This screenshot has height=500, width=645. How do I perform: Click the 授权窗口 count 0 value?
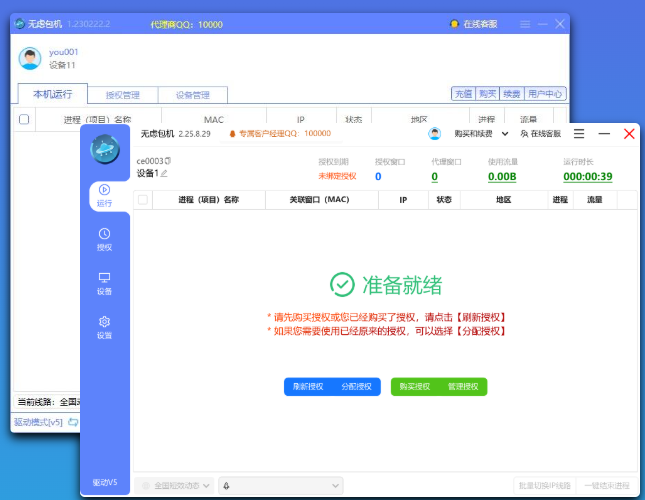pos(378,176)
